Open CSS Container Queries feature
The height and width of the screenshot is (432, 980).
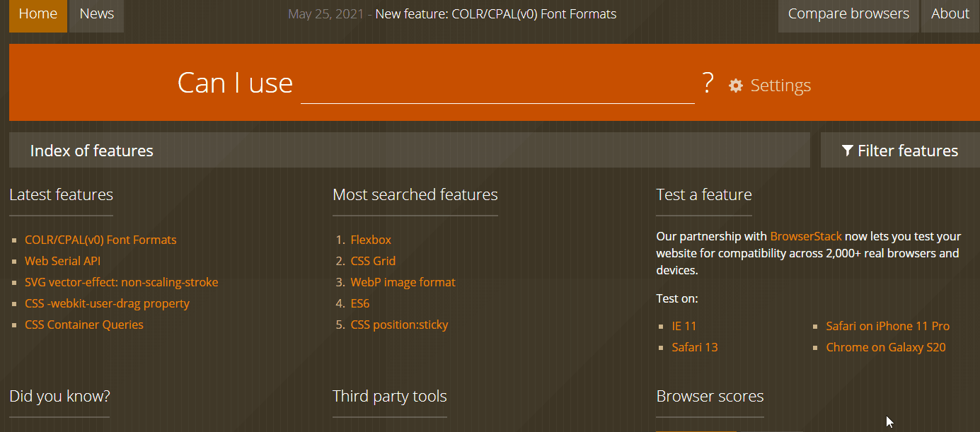(x=84, y=325)
